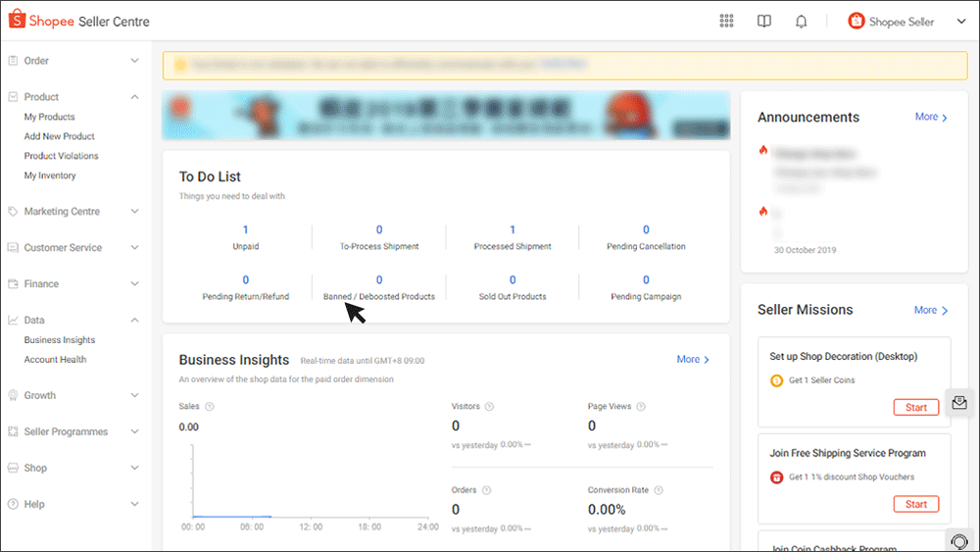Open Pending Cancellation count
The height and width of the screenshot is (552, 980).
click(x=646, y=230)
